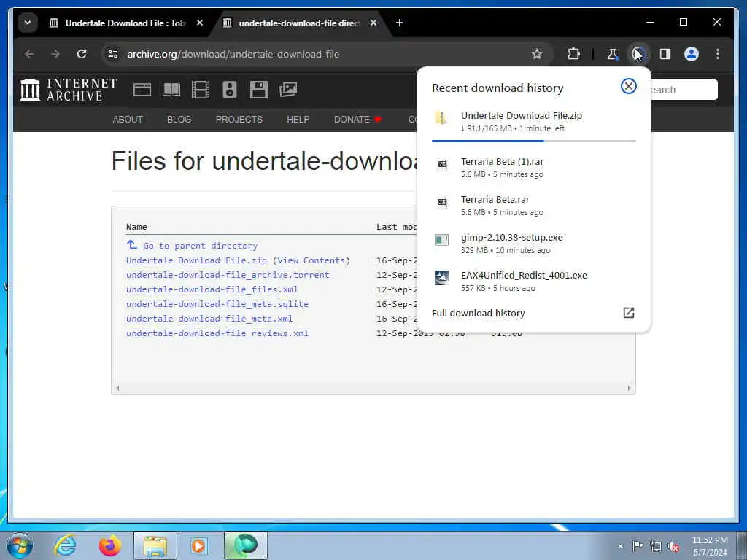
Task: Click the archive.org address bar URL
Action: click(233, 54)
